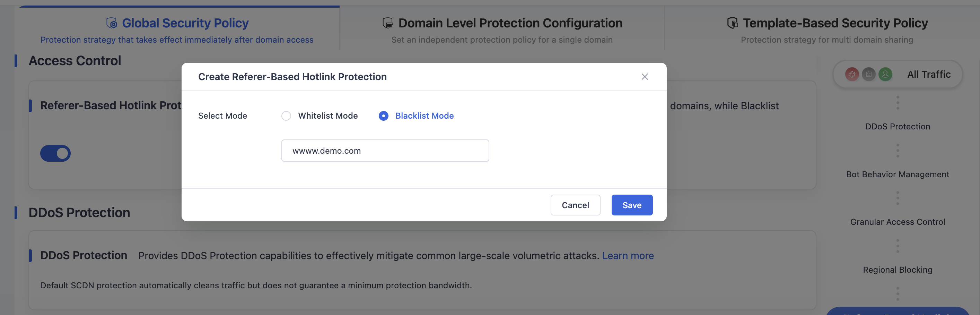Click the Select Mode label in dialog
This screenshot has height=315, width=980.
(x=222, y=116)
